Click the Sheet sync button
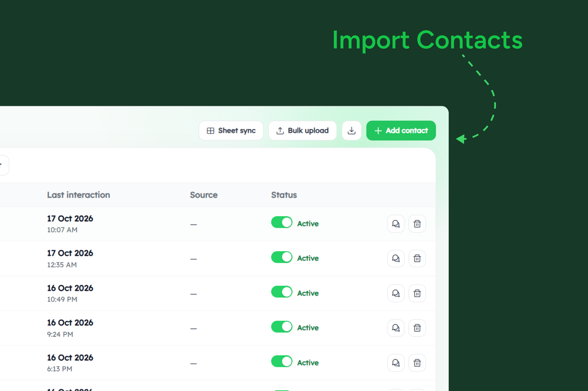Viewport: 588px width, 391px height. [x=231, y=131]
